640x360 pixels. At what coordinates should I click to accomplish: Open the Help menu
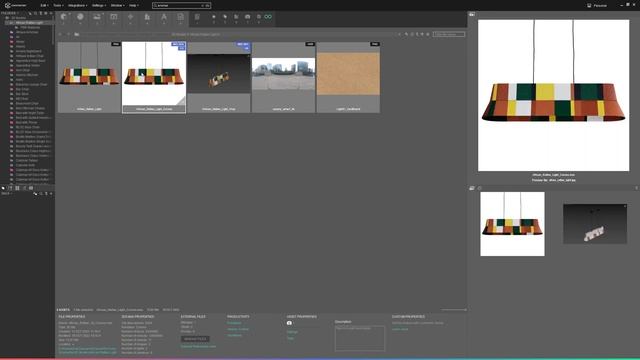pyautogui.click(x=133, y=5)
